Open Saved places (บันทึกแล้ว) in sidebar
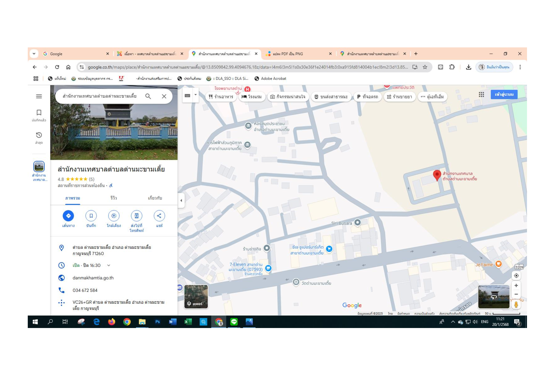 (x=39, y=115)
